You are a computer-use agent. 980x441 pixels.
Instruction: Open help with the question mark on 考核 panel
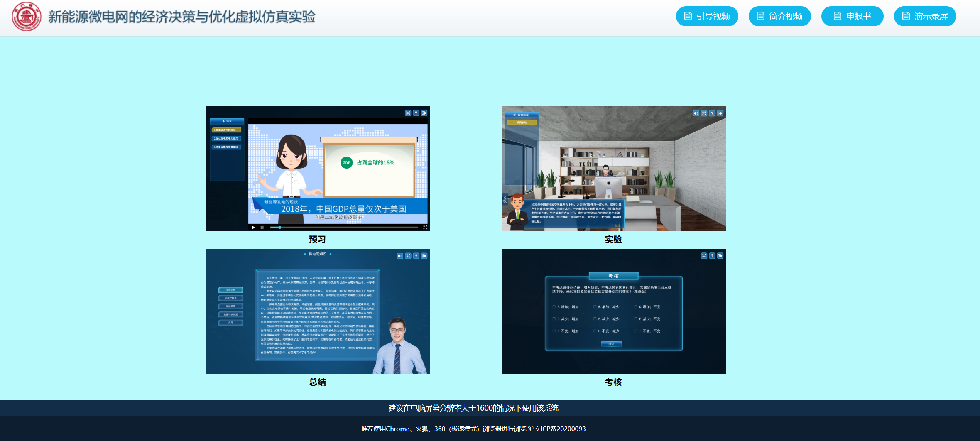(712, 256)
